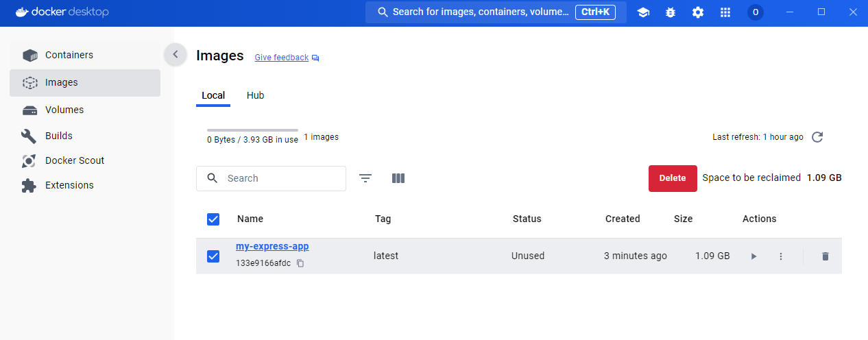
Task: Delete my-express-app with trash icon
Action: (x=825, y=256)
